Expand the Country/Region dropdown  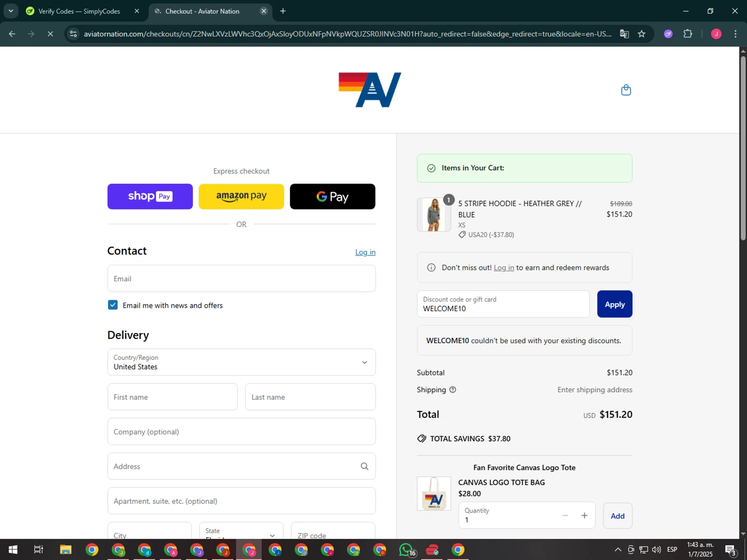[x=242, y=362]
